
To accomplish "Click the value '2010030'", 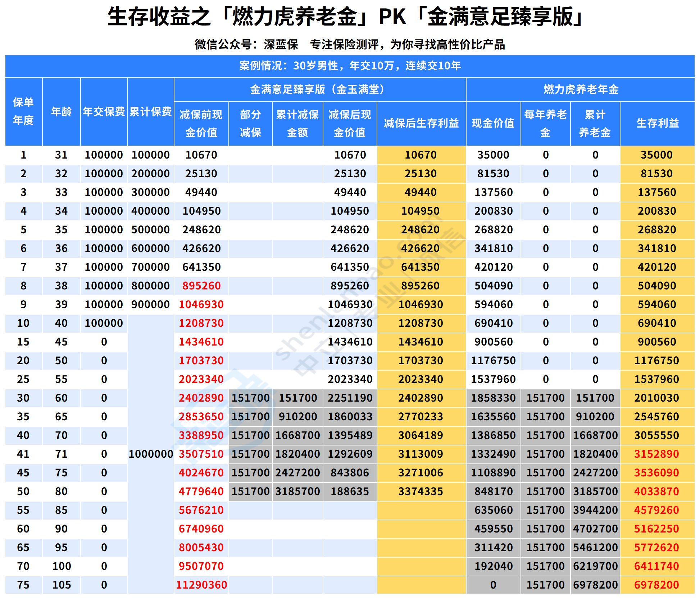I will coord(656,398).
